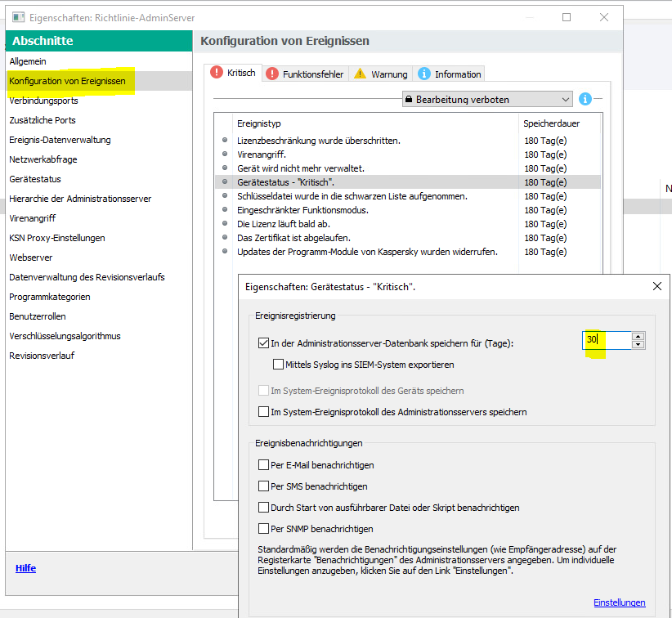
Task: Enable Im System-Ereignisprotokoll des Administrationsservers speichern
Action: (x=263, y=412)
